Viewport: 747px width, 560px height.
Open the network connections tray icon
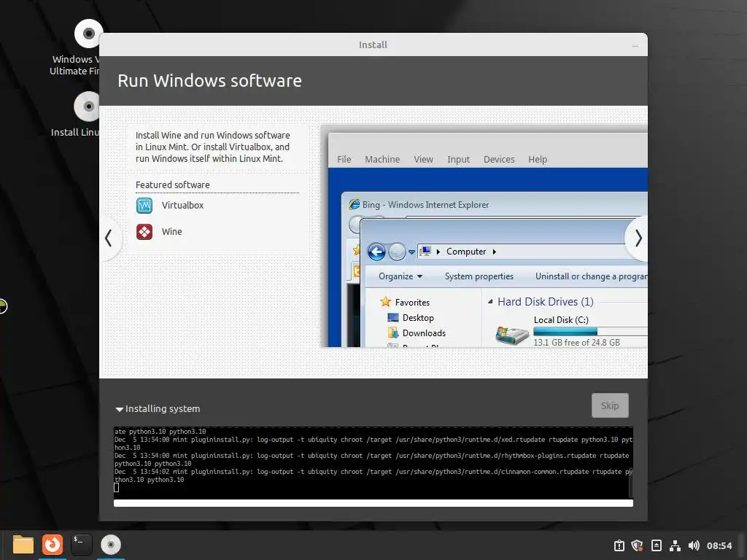(675, 545)
